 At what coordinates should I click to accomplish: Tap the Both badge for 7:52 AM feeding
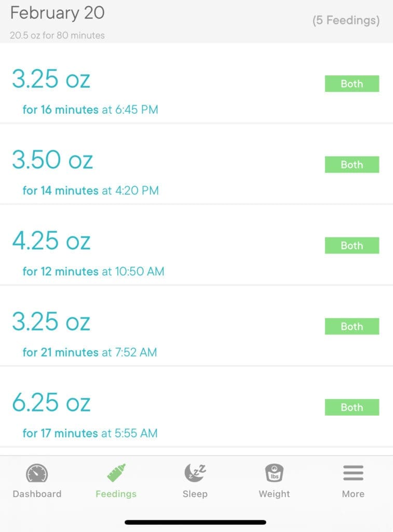pyautogui.click(x=352, y=326)
